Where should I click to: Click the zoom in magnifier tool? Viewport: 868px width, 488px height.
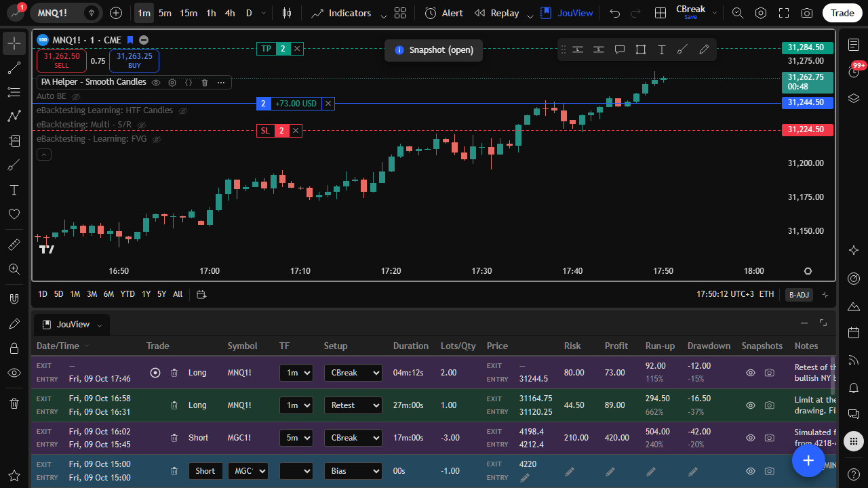pos(14,269)
